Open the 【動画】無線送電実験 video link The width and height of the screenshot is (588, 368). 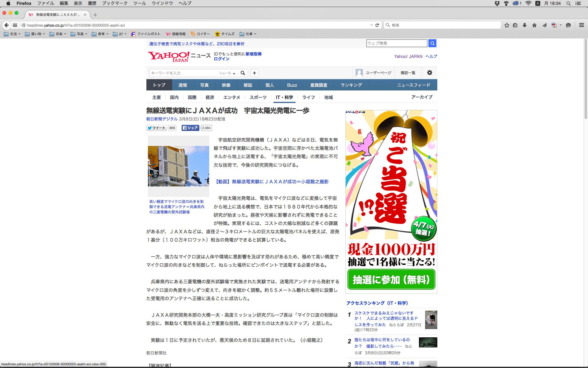(x=272, y=182)
